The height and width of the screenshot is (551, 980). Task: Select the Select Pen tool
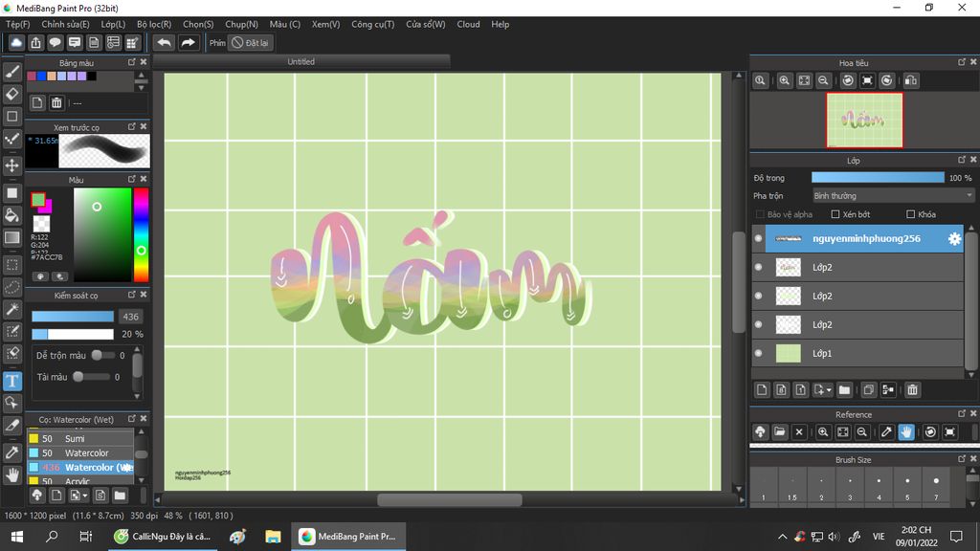tap(11, 331)
